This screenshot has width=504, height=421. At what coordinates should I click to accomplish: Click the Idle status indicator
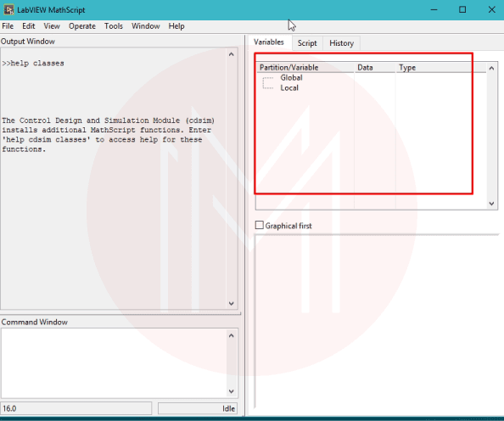198,408
